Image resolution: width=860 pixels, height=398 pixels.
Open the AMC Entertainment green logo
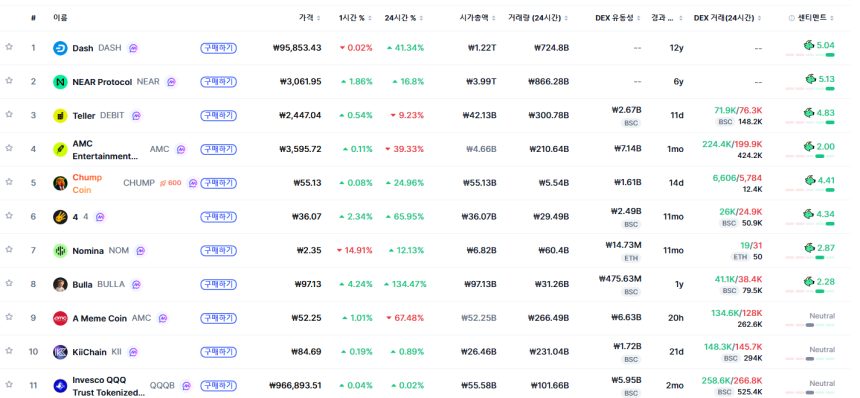[60, 149]
